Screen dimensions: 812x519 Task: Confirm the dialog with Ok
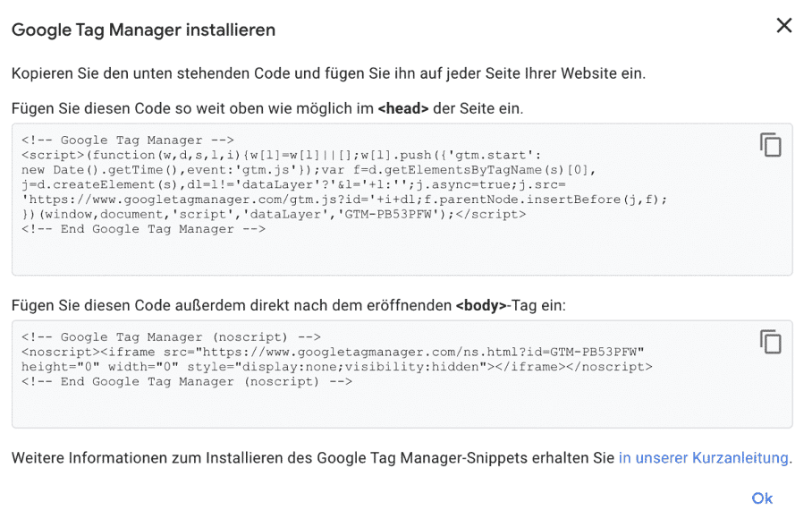coord(762,498)
